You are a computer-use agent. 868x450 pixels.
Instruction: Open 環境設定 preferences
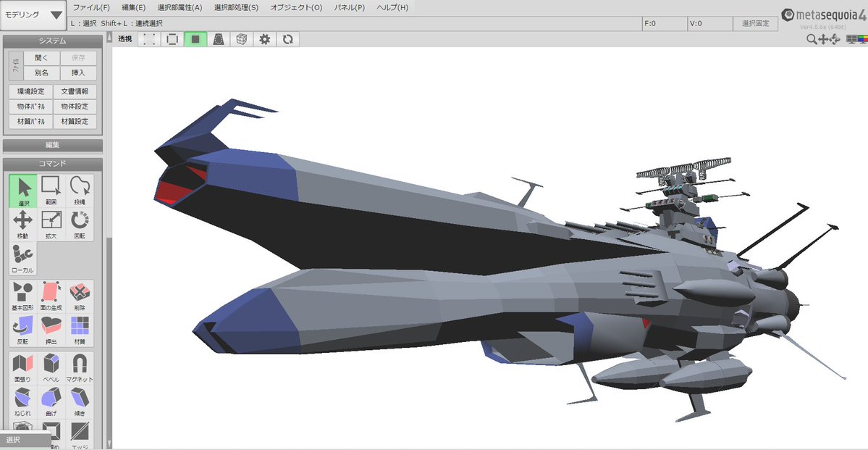click(x=31, y=91)
